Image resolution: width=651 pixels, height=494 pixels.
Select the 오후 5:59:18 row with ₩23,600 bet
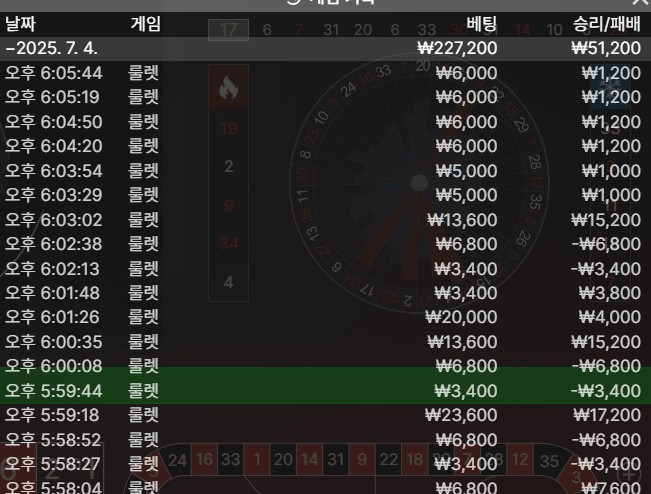[325, 414]
